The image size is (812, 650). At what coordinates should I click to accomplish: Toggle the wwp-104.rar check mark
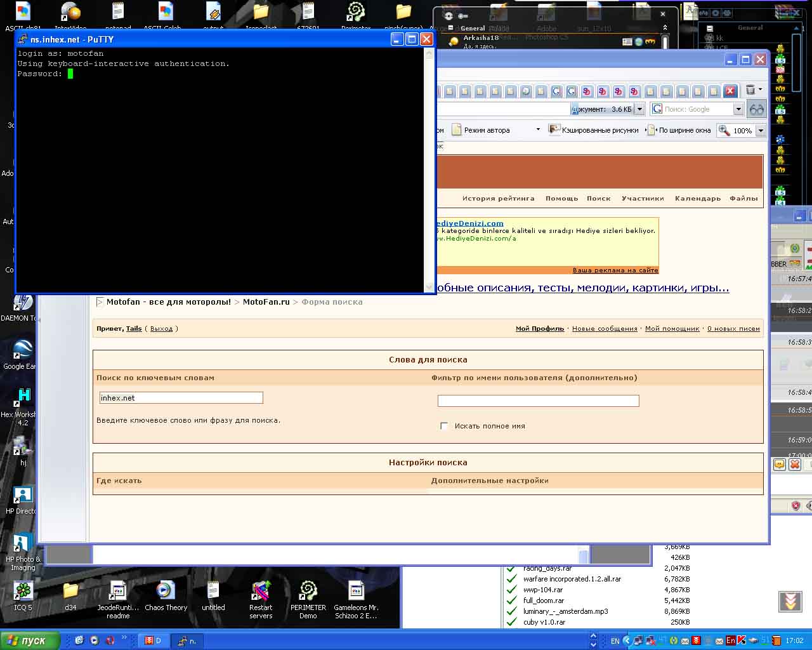(511, 590)
